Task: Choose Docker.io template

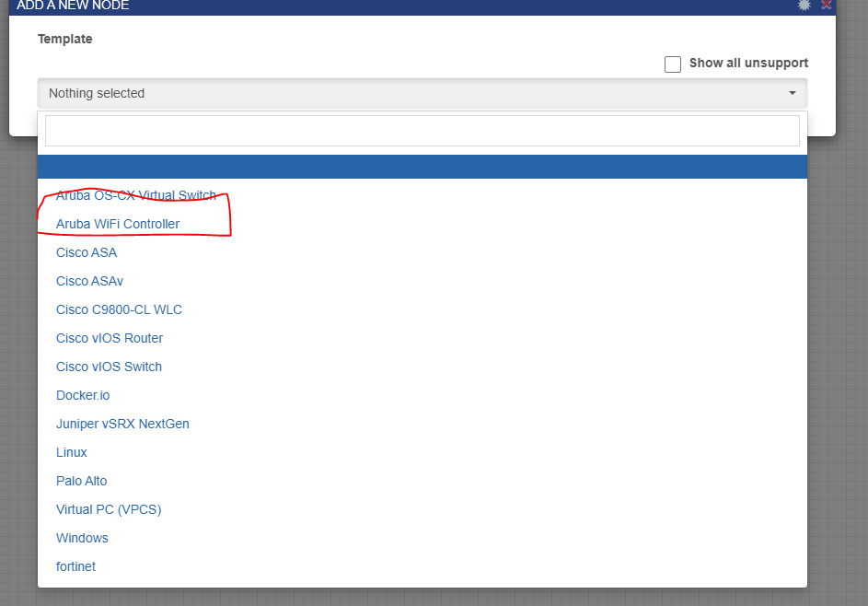Action: (x=422, y=395)
